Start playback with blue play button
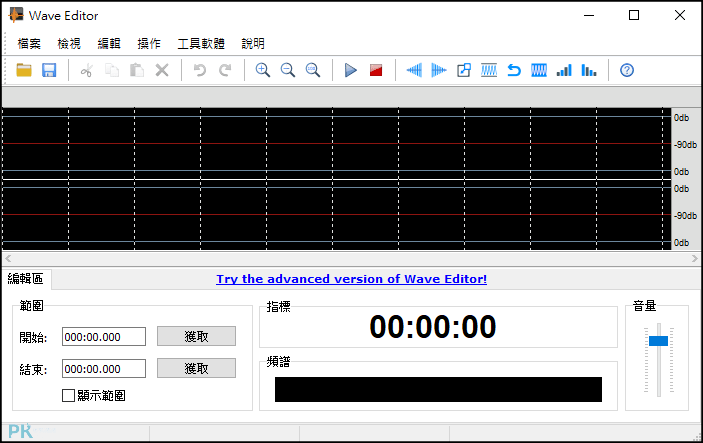703x443 pixels. tap(351, 70)
